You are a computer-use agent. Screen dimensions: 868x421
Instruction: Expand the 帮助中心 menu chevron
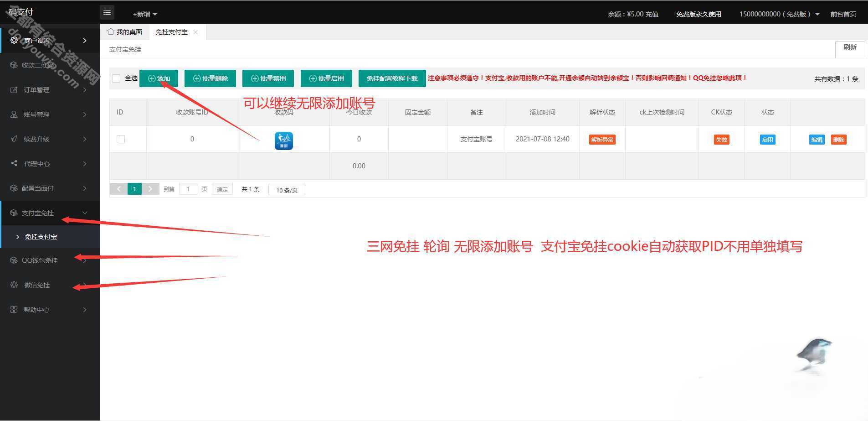pyautogui.click(x=85, y=310)
